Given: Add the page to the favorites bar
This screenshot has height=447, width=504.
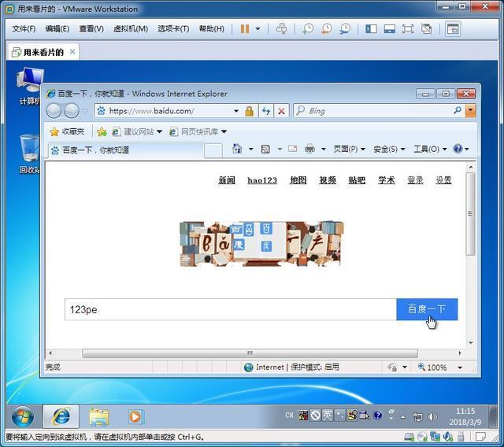Looking at the screenshot, I should (x=102, y=131).
